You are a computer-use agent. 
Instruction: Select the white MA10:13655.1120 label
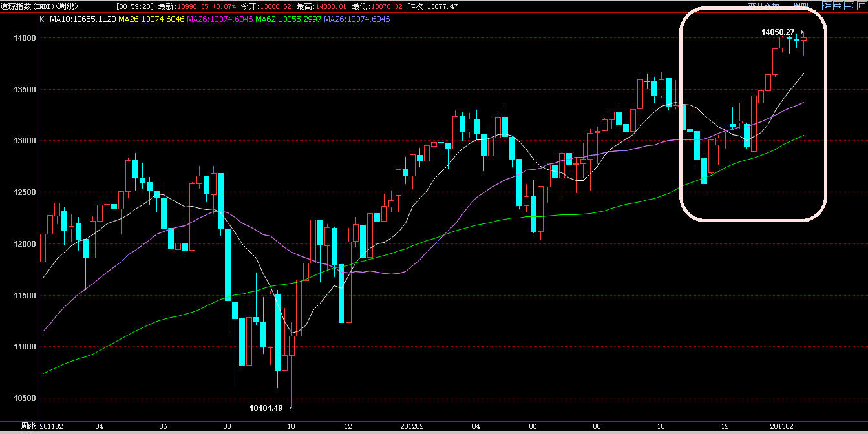(x=81, y=19)
